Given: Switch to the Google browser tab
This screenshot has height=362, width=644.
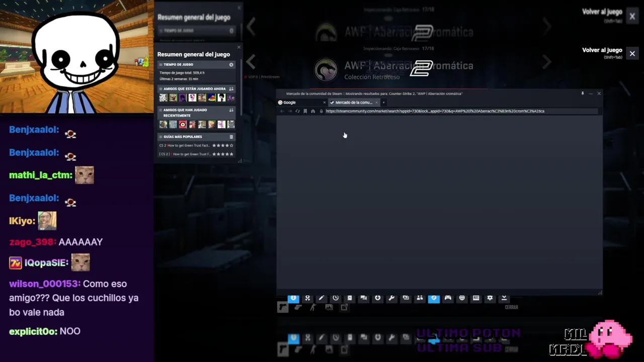Looking at the screenshot, I should [301, 103].
